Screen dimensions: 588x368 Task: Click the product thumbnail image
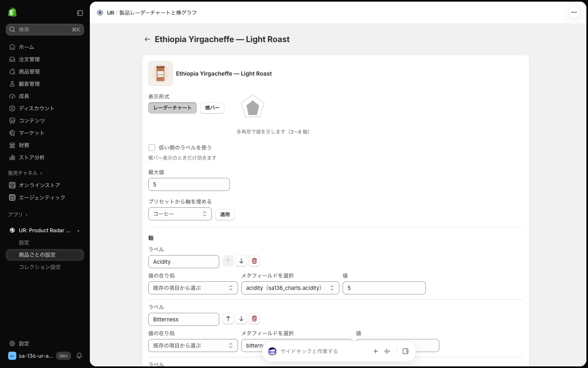(x=160, y=74)
